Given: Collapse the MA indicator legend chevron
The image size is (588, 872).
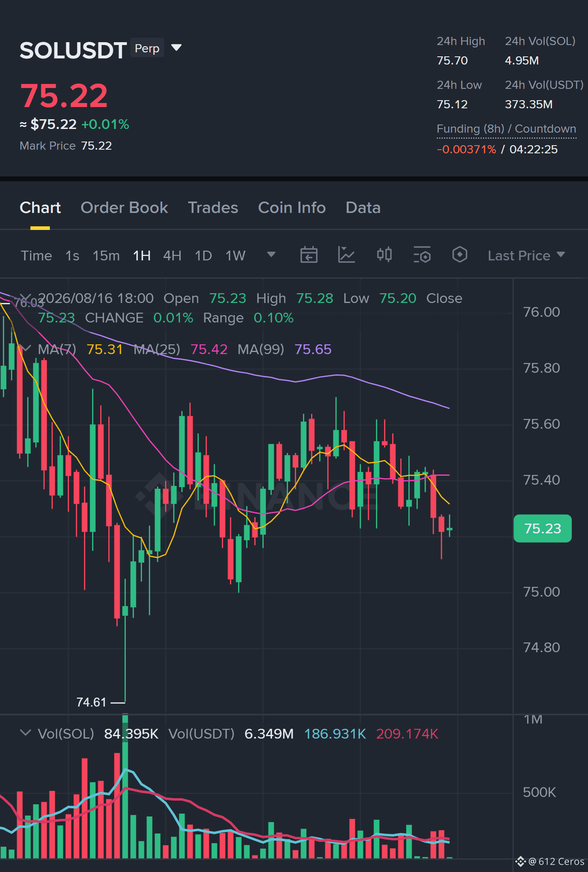Looking at the screenshot, I should (x=25, y=348).
